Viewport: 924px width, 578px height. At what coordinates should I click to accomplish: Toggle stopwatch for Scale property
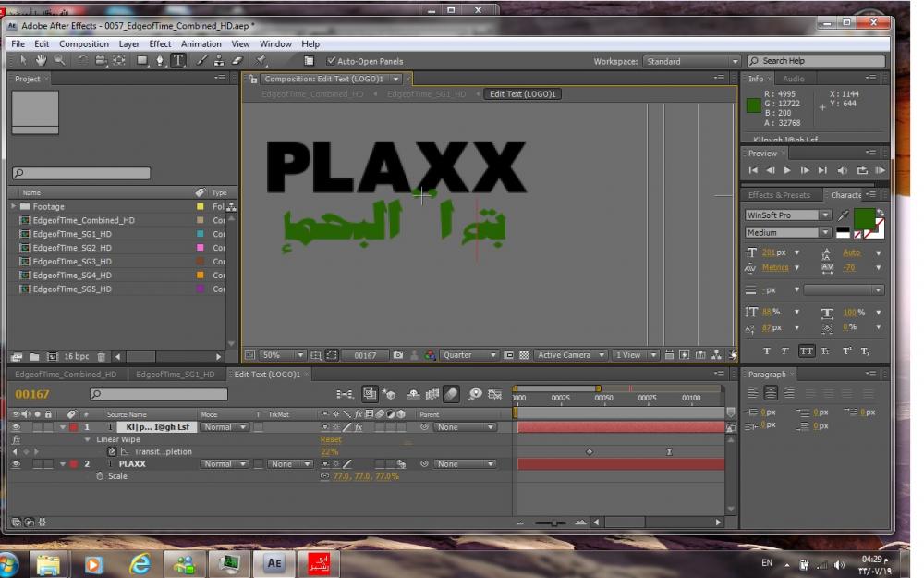[x=100, y=476]
